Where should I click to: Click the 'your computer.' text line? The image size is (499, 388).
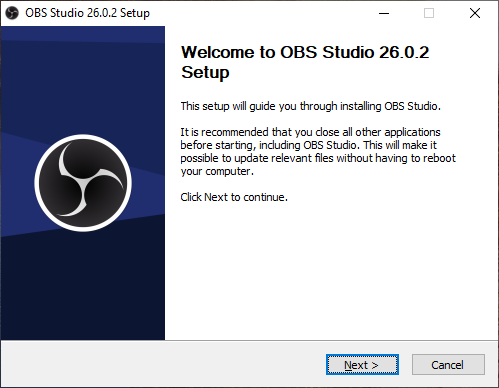click(x=217, y=171)
